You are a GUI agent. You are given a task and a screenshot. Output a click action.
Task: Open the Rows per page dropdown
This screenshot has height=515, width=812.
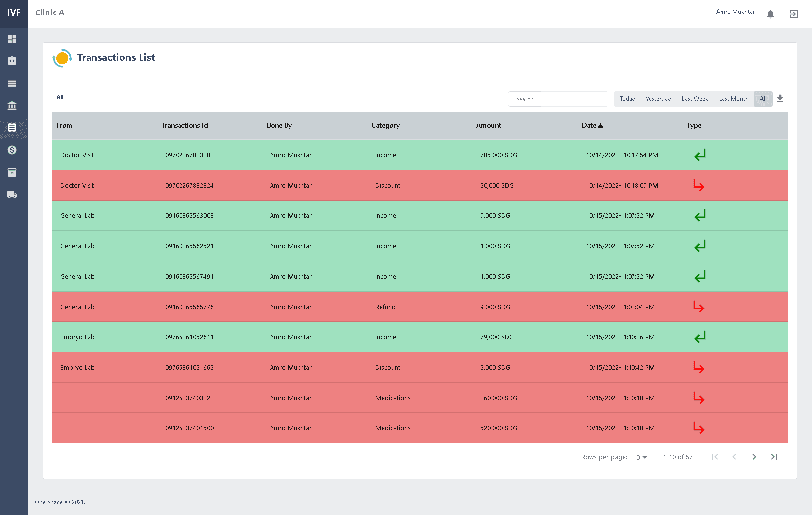[640, 457]
